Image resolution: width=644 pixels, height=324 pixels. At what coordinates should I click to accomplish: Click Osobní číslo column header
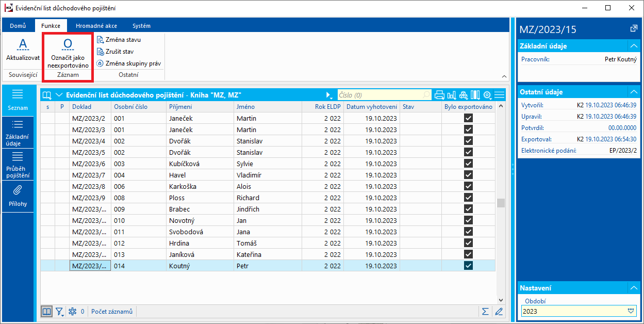pos(139,107)
